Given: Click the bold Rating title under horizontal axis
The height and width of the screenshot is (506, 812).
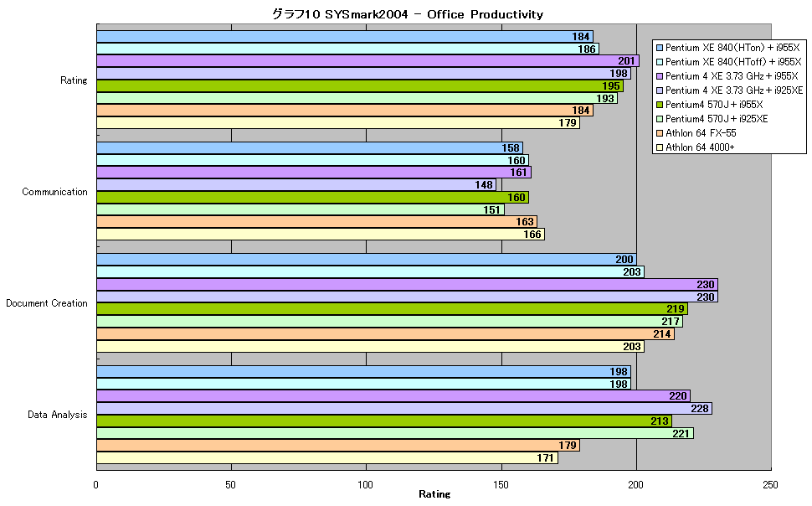Looking at the screenshot, I should click(x=434, y=494).
